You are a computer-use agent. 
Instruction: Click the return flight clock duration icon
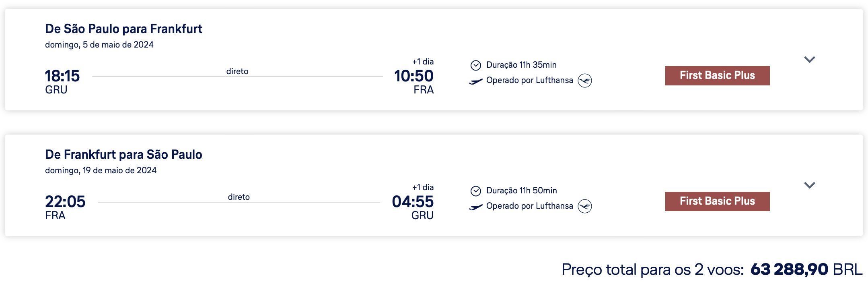pos(476,191)
